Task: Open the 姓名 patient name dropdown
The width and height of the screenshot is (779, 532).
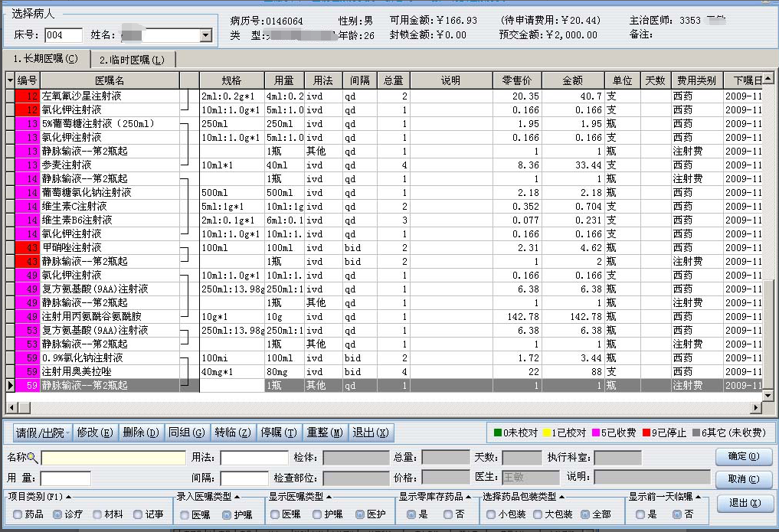Action: tap(206, 35)
